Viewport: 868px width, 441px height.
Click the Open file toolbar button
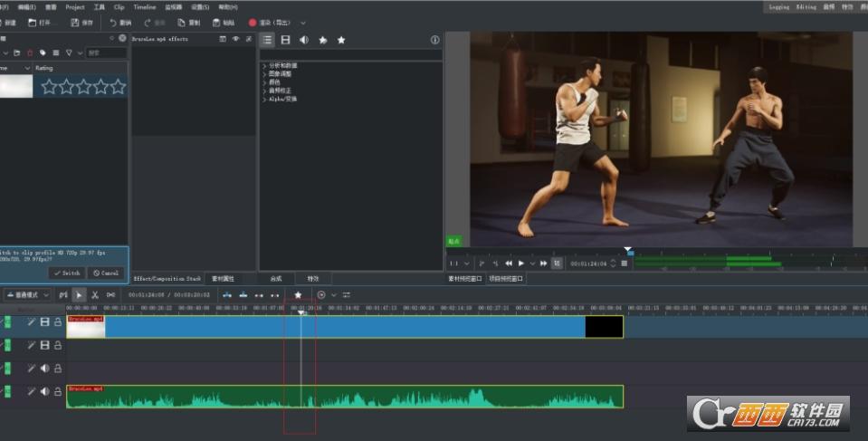(39, 23)
